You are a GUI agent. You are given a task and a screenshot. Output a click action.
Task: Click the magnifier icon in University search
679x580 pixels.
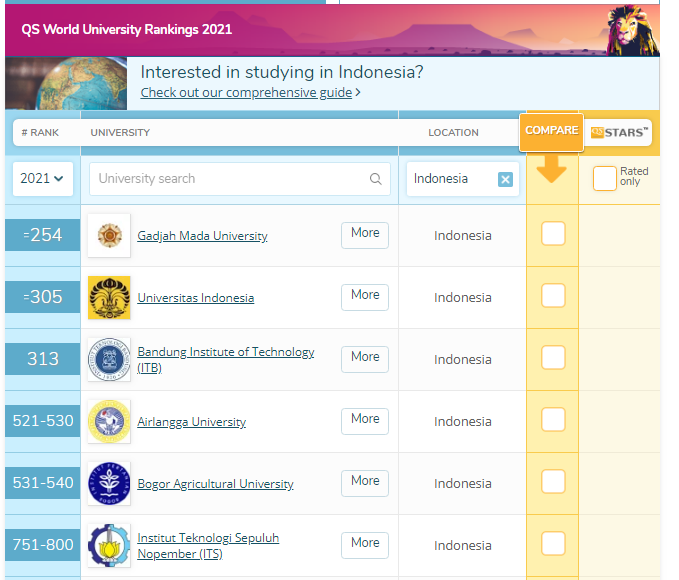(x=376, y=179)
